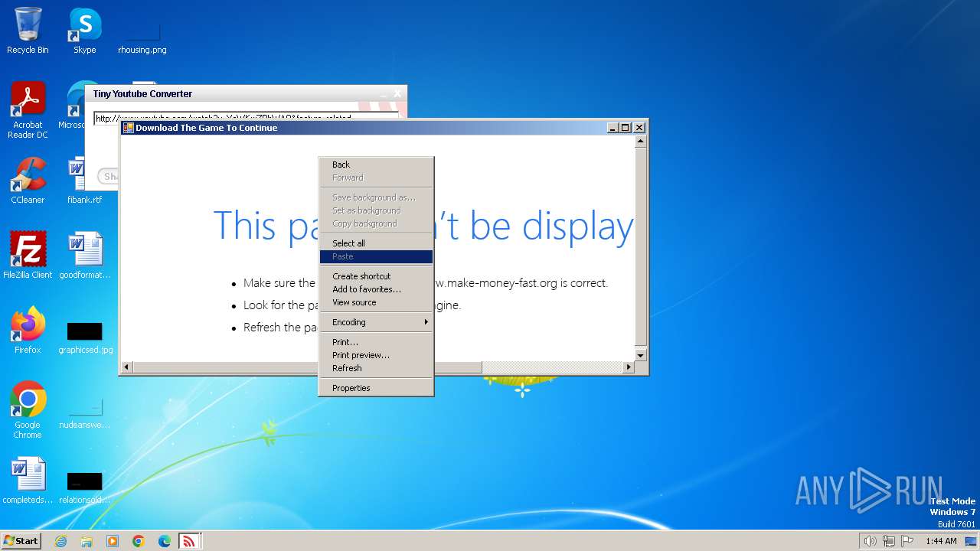
Task: Select the relationsold desktop file
Action: [84, 488]
